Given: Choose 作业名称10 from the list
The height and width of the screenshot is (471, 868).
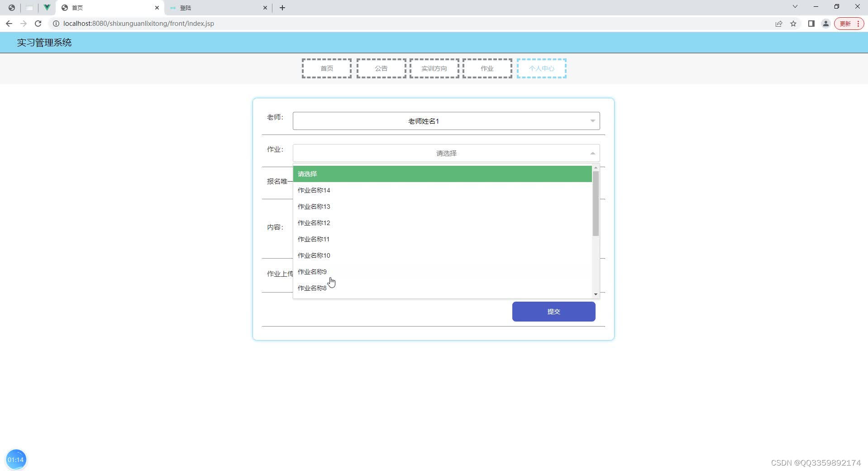Looking at the screenshot, I should point(443,255).
